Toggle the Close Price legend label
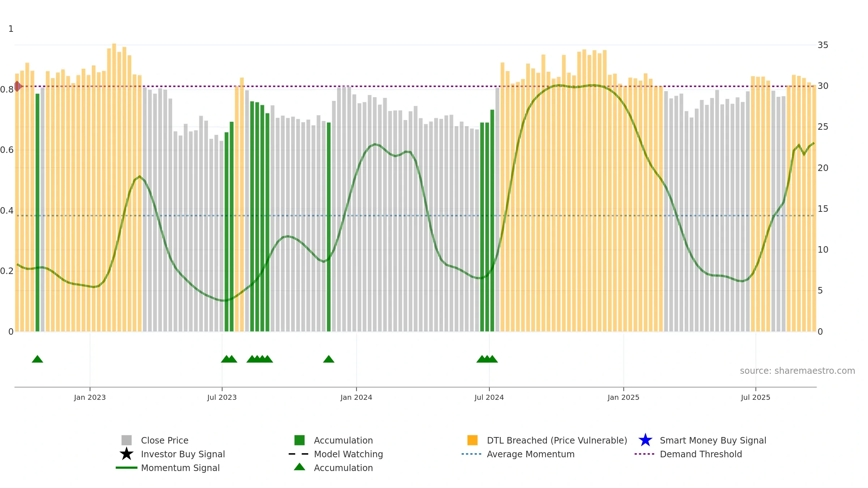The image size is (868, 488). pos(165,440)
